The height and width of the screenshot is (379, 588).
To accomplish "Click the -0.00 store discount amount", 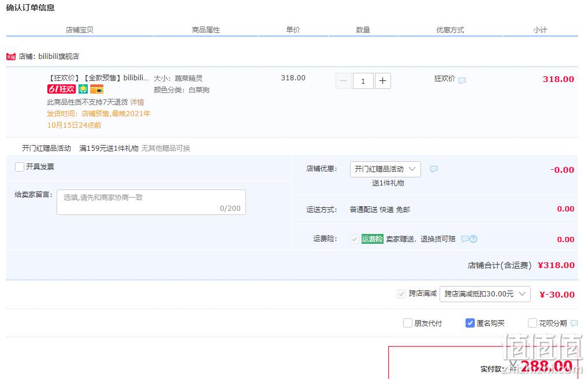I will (562, 170).
